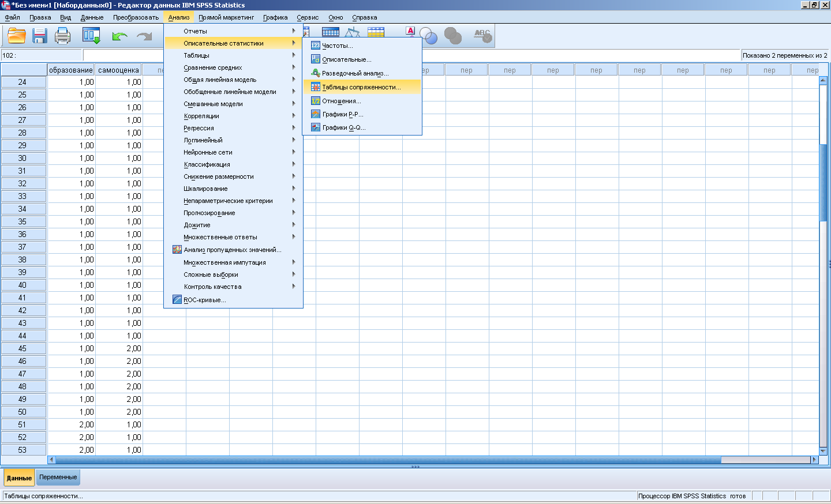
Task: Open the Данные menu
Action: click(92, 17)
